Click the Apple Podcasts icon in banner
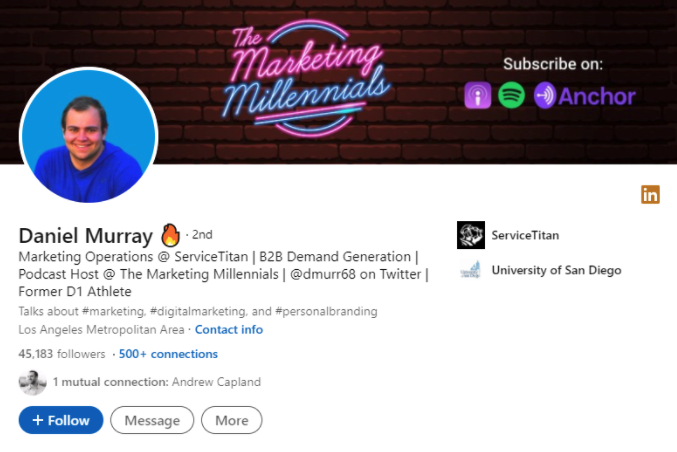This screenshot has width=677, height=452. click(x=478, y=95)
